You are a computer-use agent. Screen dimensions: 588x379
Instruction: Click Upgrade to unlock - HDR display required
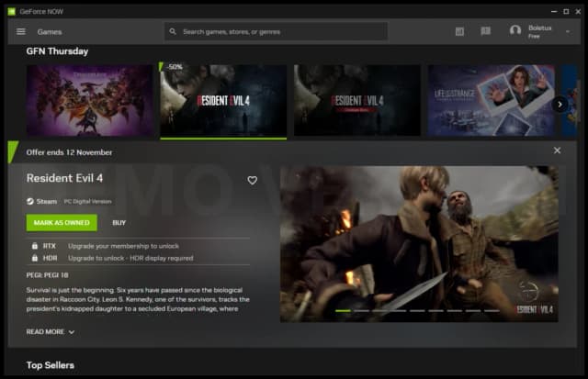tap(130, 258)
